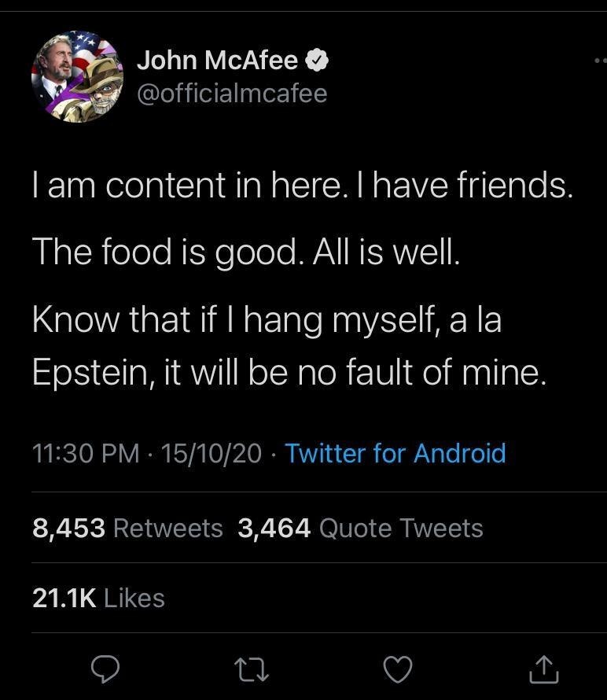Show the 21.1K Likes list
This screenshot has height=700, width=607.
(x=98, y=598)
